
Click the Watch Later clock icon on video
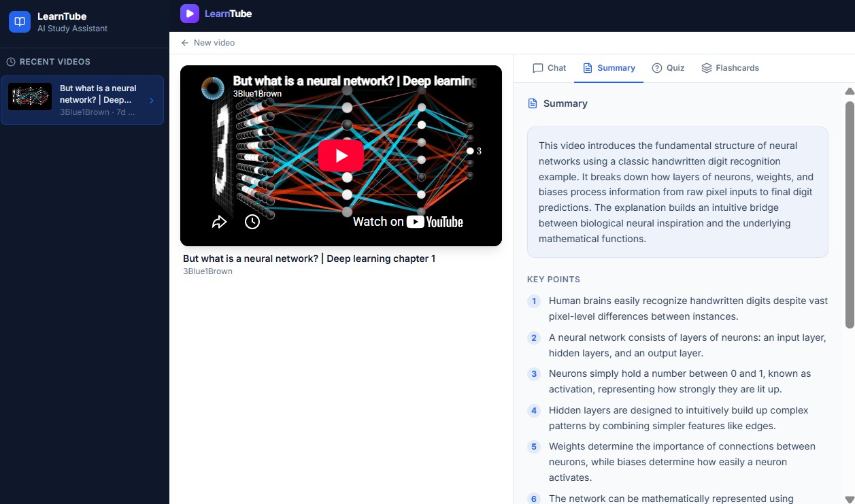click(x=252, y=222)
